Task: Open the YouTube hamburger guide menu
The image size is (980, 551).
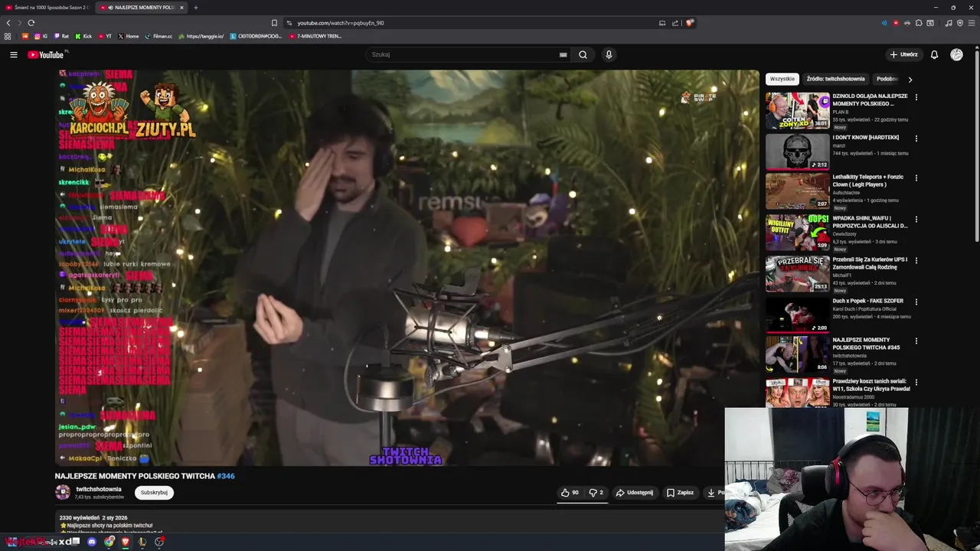Action: tap(13, 54)
